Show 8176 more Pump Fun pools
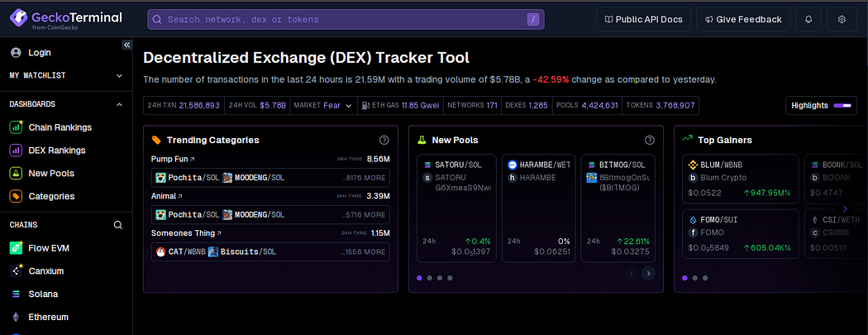The image size is (868, 335). click(365, 178)
